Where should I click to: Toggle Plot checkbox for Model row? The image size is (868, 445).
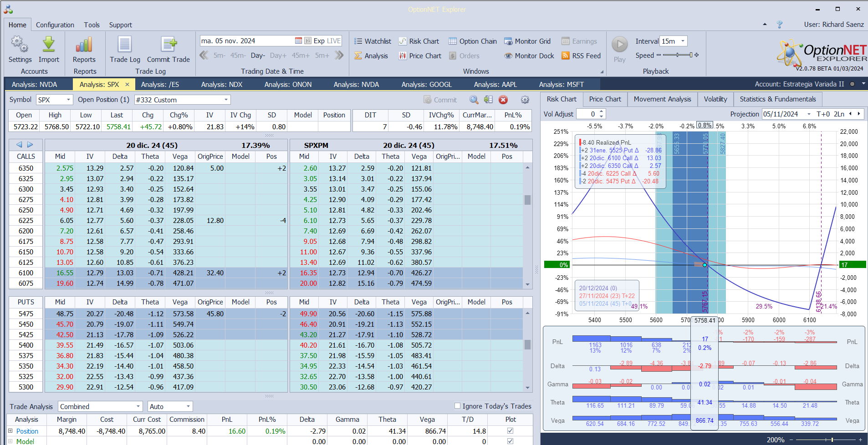[510, 441]
